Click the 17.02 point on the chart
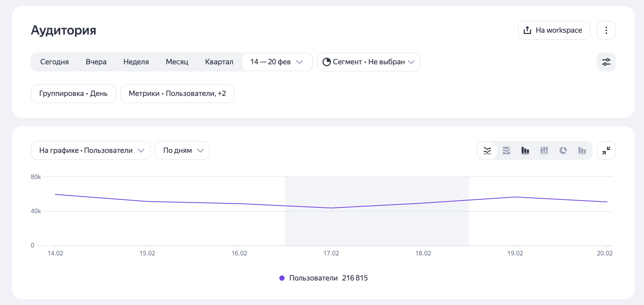The width and height of the screenshot is (644, 305). pos(331,208)
